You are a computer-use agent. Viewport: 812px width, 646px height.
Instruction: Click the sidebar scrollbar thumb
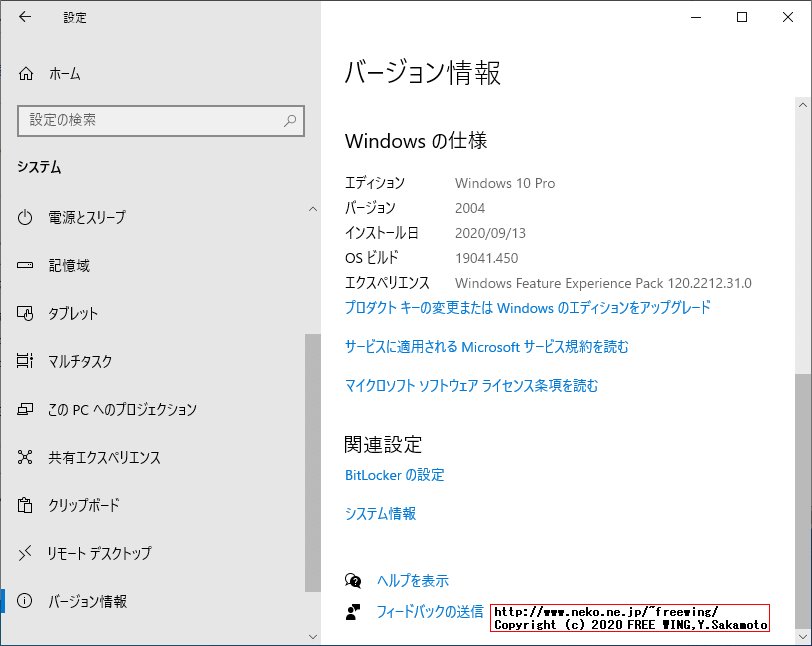[x=313, y=463]
